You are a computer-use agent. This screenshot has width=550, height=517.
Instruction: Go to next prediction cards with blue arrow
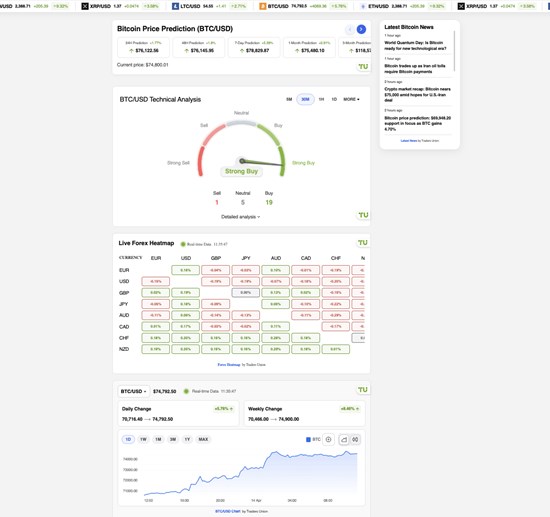click(x=361, y=29)
